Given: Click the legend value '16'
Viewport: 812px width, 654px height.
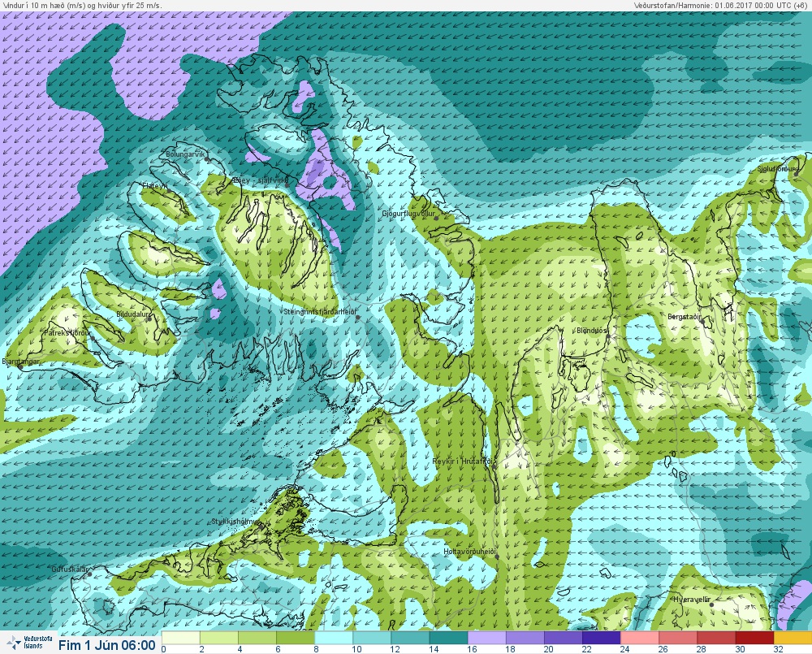Looking at the screenshot, I should (x=472, y=649).
